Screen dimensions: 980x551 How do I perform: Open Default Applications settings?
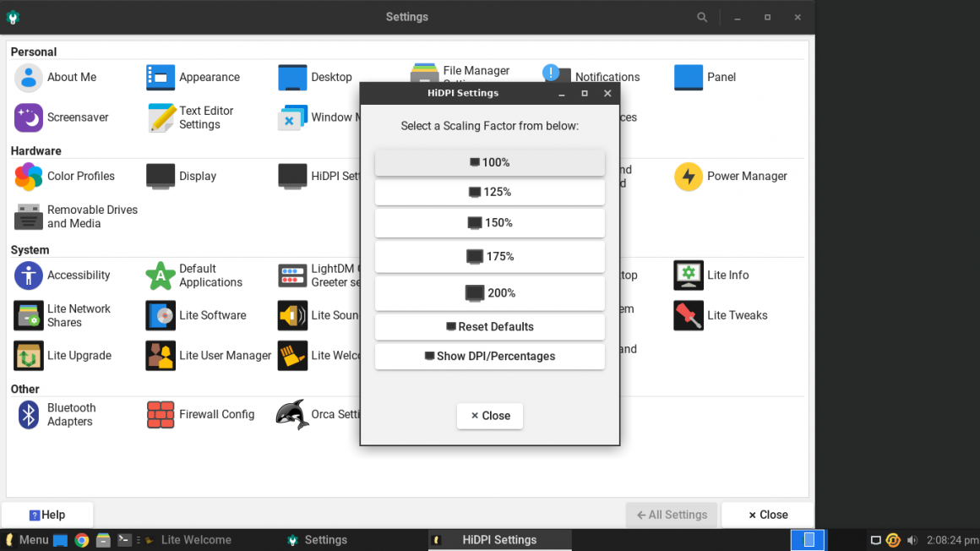tap(207, 275)
